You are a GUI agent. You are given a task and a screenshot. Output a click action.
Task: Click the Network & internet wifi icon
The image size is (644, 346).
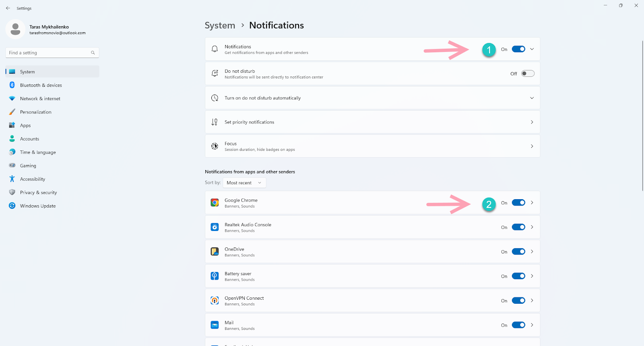pos(12,99)
